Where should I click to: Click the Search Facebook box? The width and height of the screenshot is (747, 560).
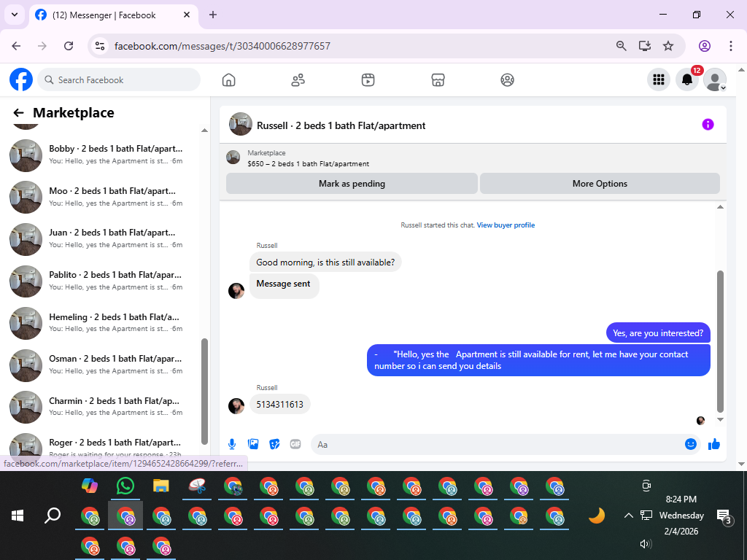tap(119, 79)
